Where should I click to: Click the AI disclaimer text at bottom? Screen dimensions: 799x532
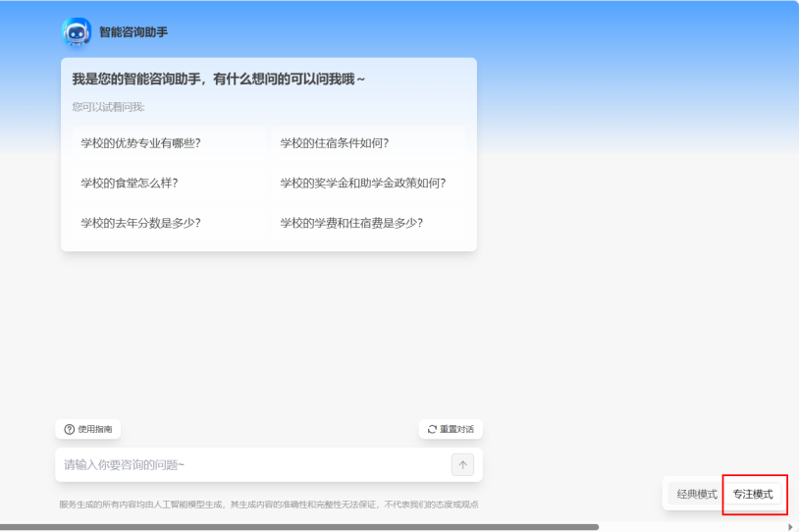[x=268, y=505]
